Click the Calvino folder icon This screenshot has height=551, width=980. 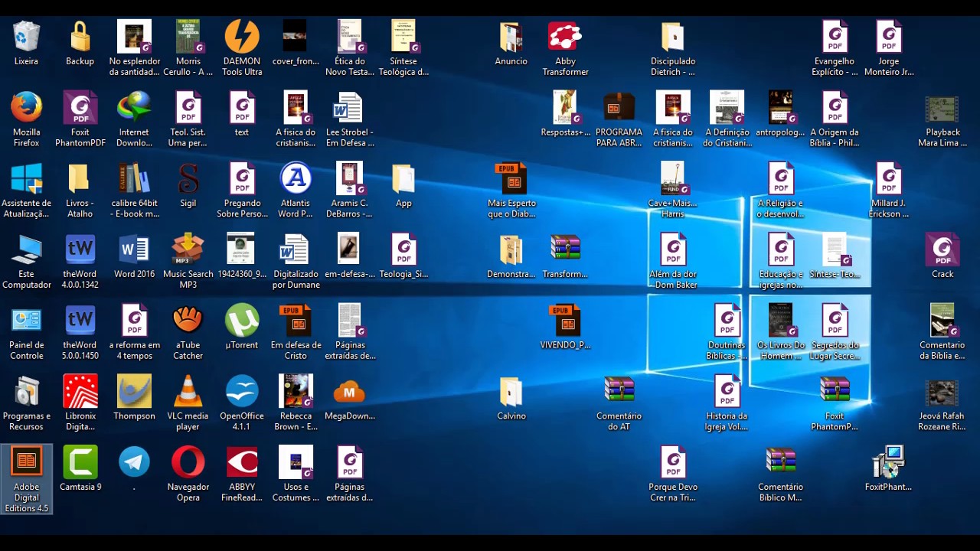tap(511, 392)
